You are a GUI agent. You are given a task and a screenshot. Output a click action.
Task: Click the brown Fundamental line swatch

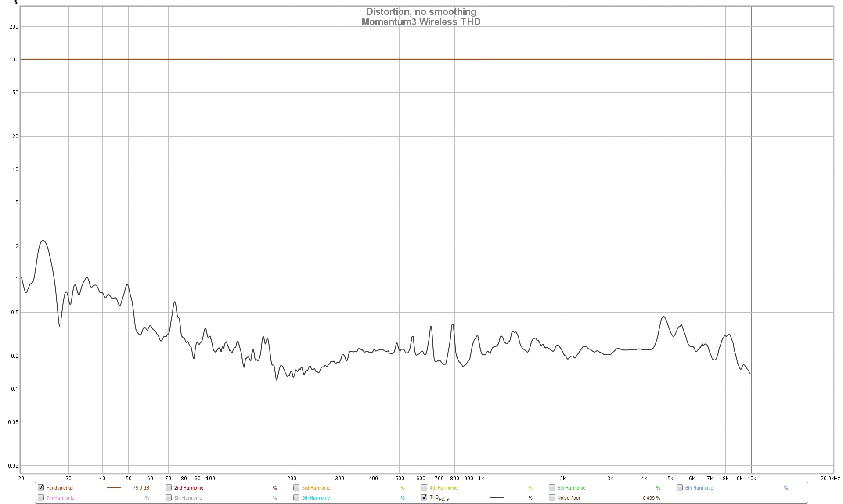click(114, 488)
